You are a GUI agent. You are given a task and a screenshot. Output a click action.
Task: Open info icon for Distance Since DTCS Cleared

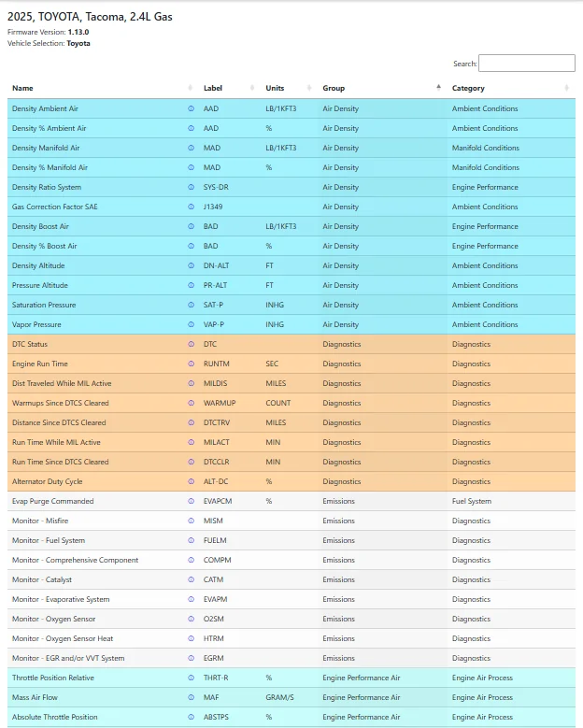pos(191,422)
